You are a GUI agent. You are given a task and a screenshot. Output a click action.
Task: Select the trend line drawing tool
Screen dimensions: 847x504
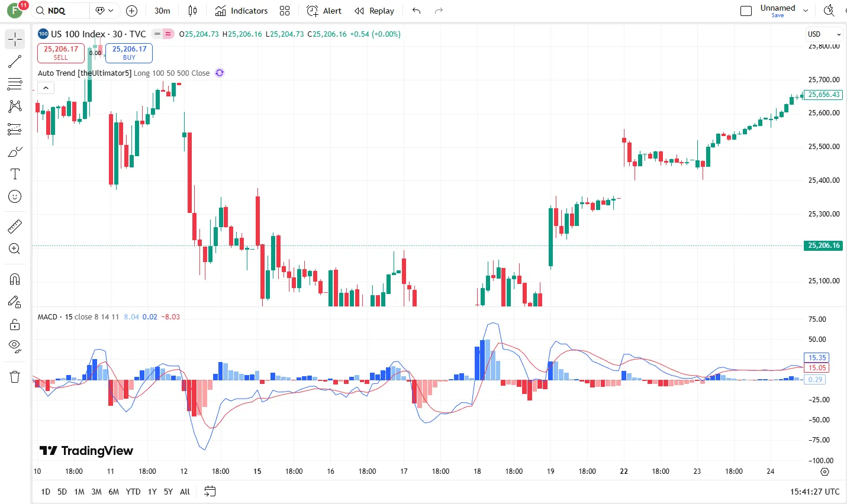15,62
